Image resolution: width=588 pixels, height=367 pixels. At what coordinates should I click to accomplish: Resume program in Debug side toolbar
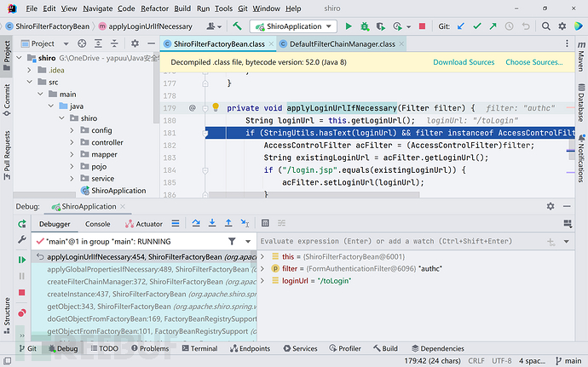(x=22, y=260)
